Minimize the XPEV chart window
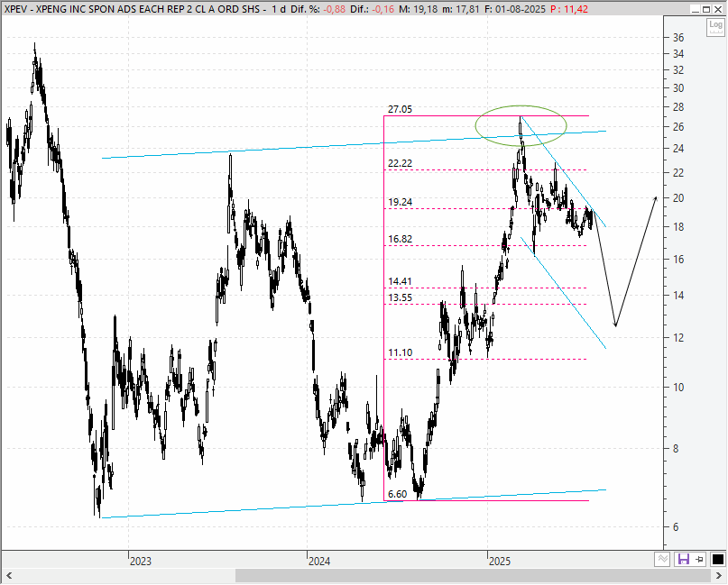The image size is (728, 585). [696, 9]
